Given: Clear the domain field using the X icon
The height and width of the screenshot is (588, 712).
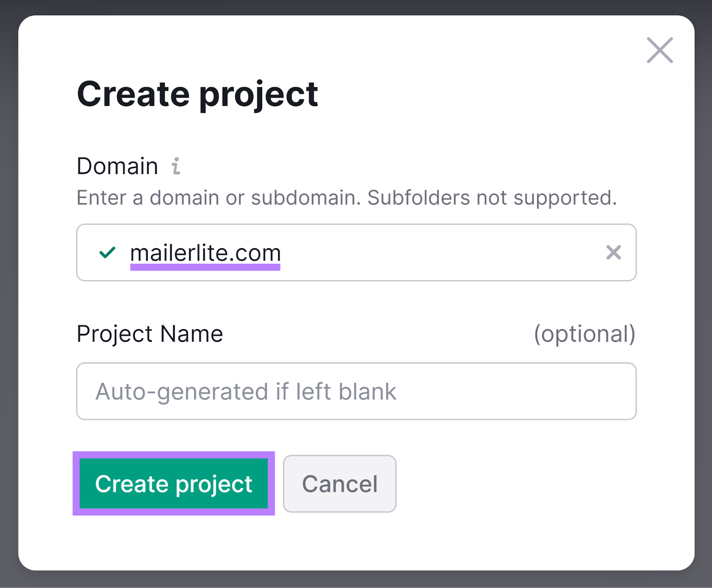Looking at the screenshot, I should coord(614,253).
